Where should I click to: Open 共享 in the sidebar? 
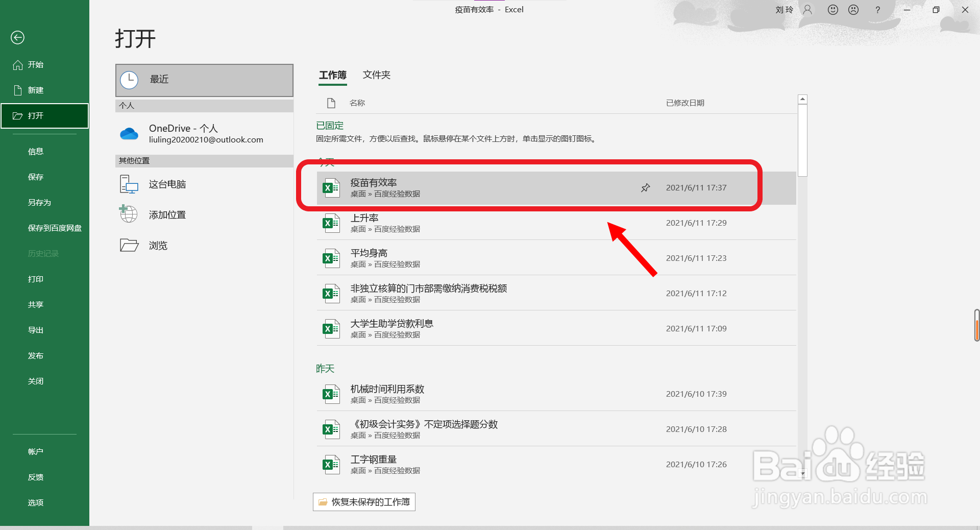click(44, 305)
